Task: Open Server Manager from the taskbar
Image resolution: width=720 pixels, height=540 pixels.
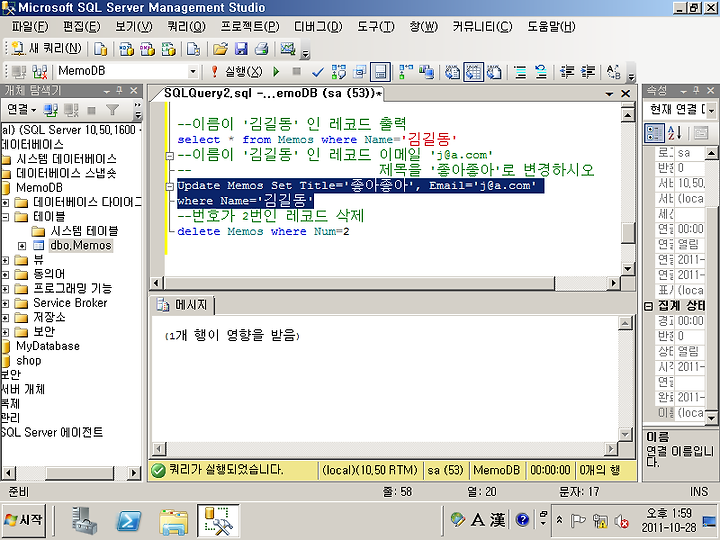Action: (84, 522)
